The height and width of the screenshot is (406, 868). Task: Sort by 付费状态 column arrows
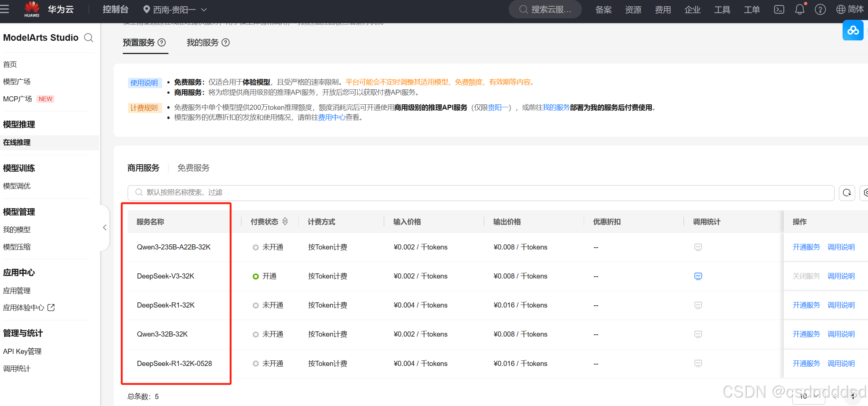coord(285,222)
